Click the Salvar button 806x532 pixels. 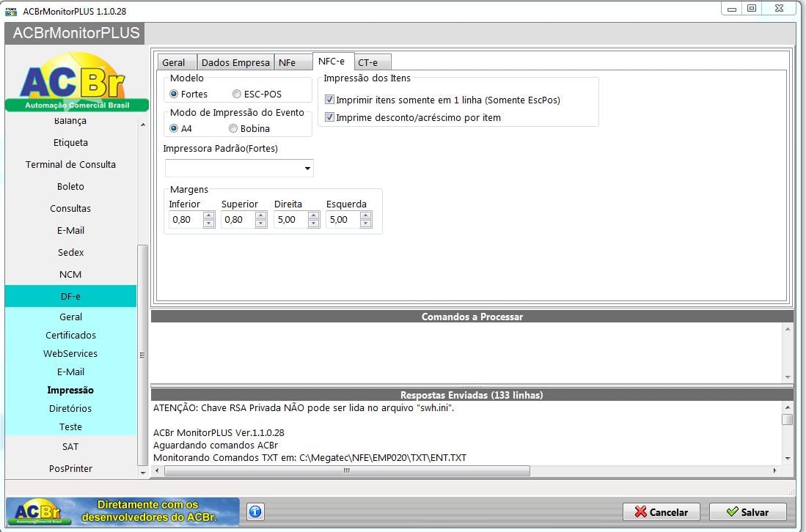tap(748, 512)
